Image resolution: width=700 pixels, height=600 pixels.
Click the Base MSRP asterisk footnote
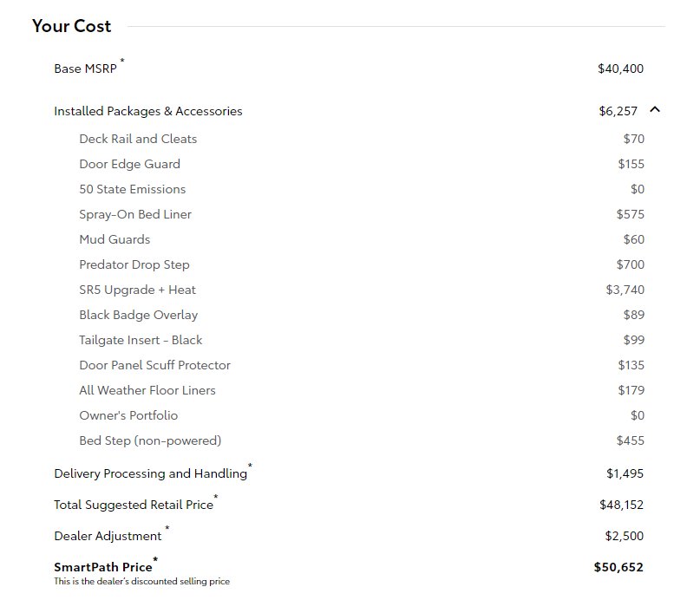click(x=122, y=60)
